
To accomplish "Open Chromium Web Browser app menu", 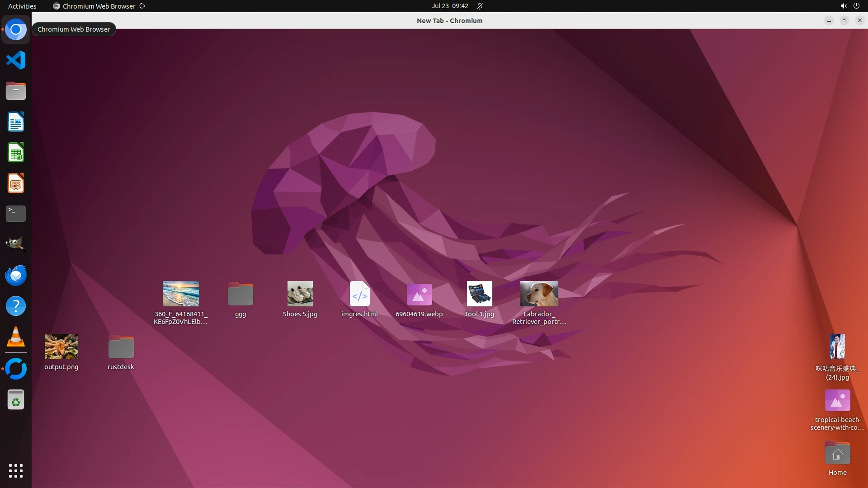I will 99,6.
